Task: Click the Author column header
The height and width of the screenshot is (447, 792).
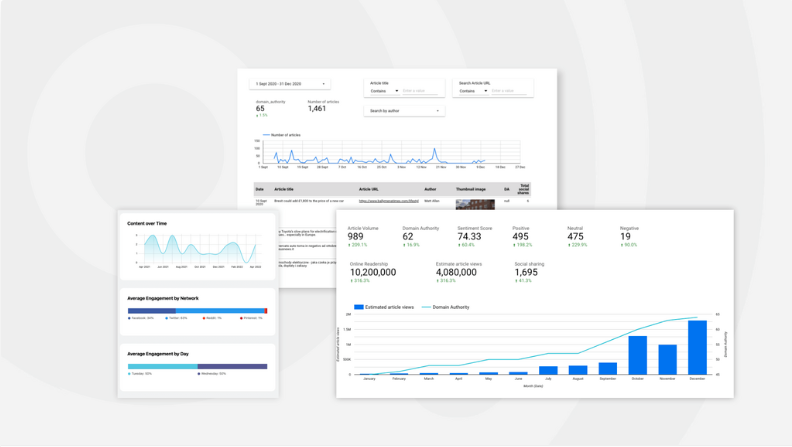Action: point(430,189)
